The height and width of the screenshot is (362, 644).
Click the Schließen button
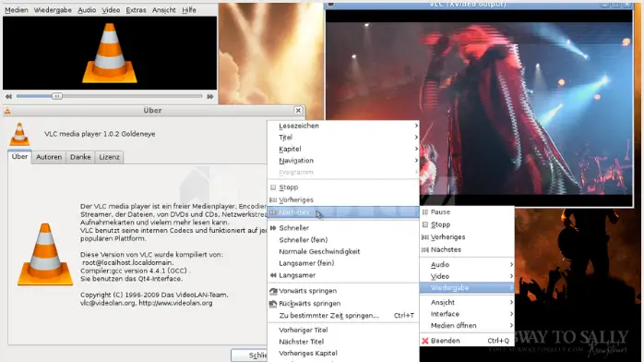point(249,355)
